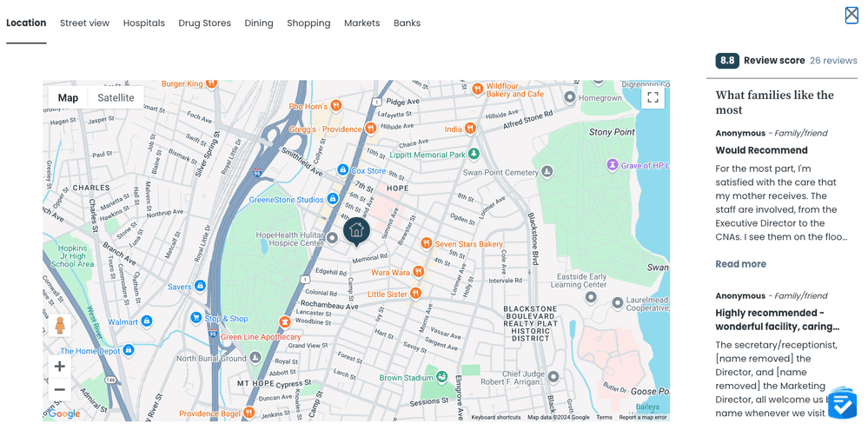Click the Cox Store shopping marker

coord(342,169)
